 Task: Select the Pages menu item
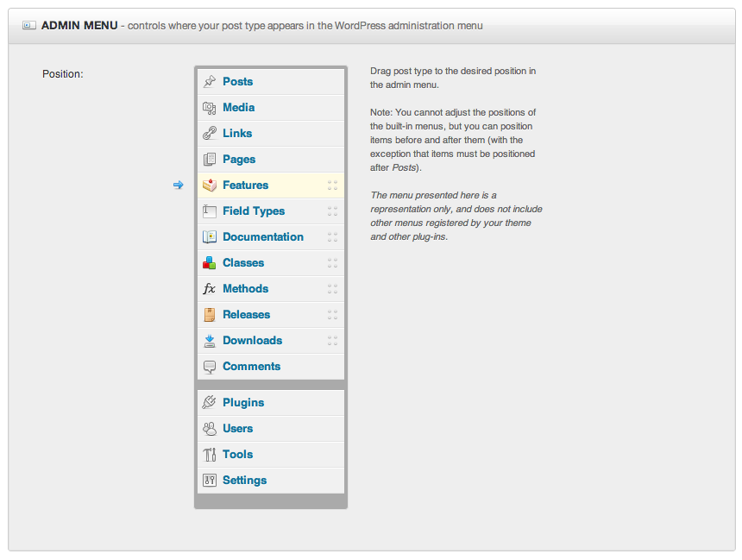[271, 159]
